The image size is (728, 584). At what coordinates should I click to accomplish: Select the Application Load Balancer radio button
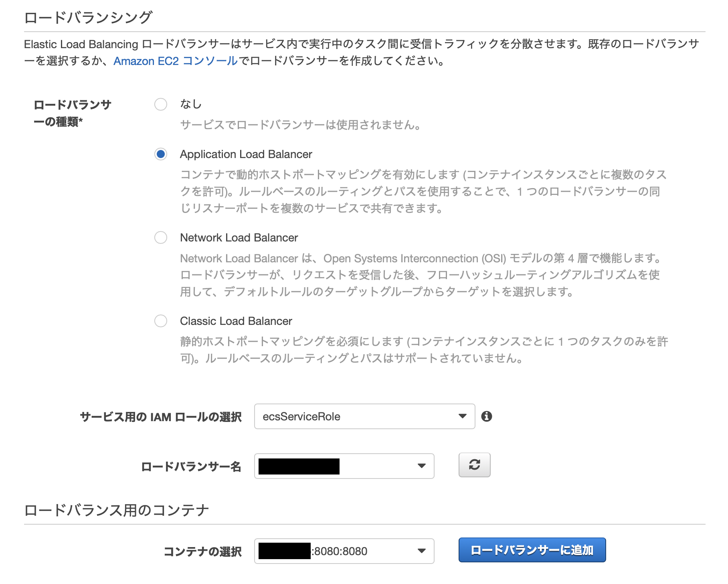pyautogui.click(x=161, y=154)
